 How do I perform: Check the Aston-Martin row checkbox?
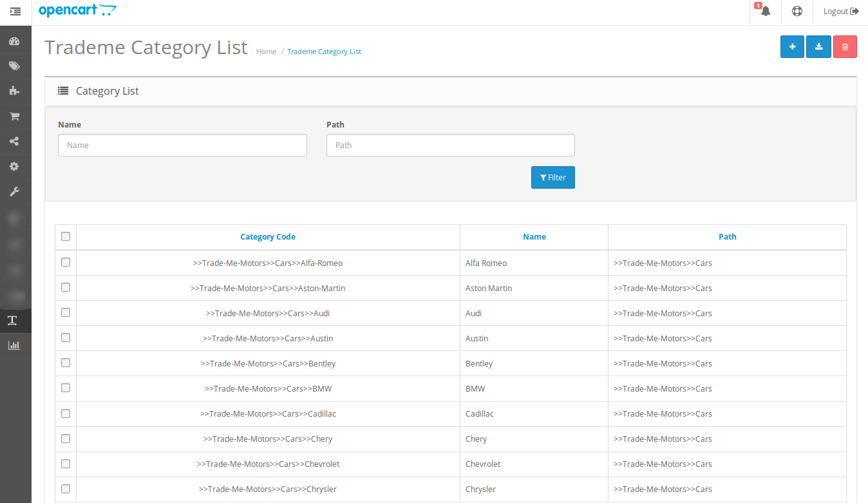[x=66, y=287]
